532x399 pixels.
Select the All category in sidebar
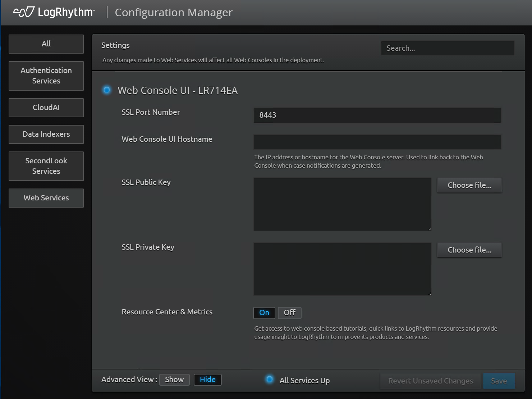coord(46,44)
